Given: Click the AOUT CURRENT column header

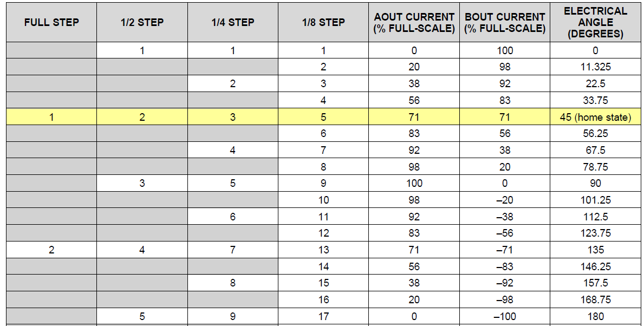Looking at the screenshot, I should [414, 22].
